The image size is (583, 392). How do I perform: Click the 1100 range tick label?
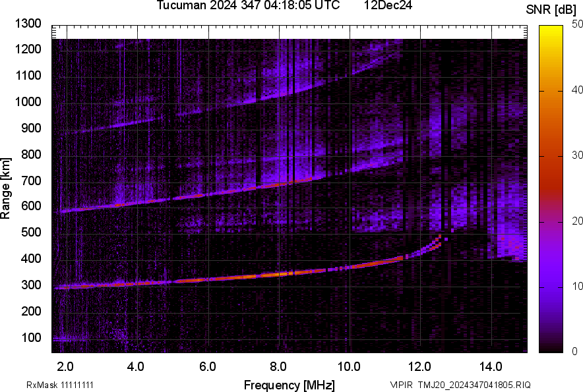(28, 75)
